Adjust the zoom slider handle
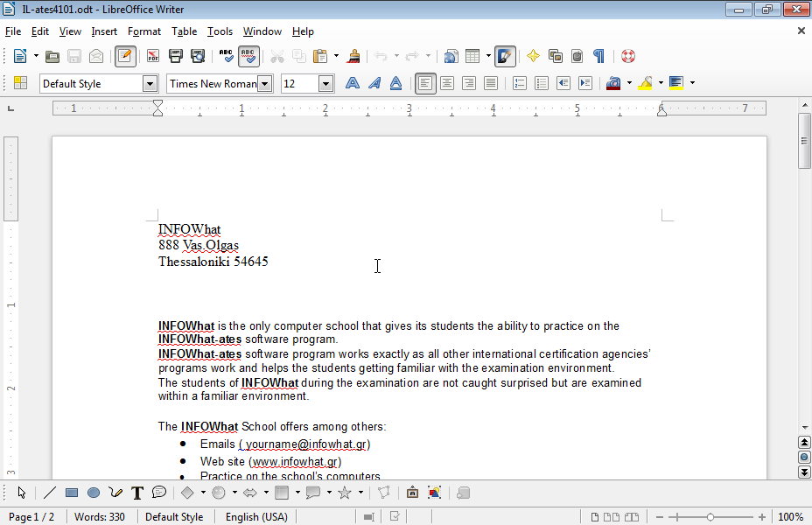The image size is (812, 525). click(710, 517)
